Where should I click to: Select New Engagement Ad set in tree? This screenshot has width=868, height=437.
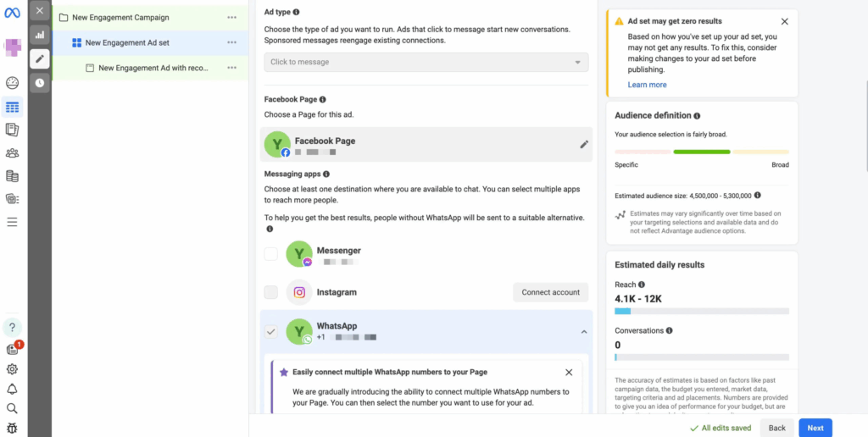pos(127,42)
